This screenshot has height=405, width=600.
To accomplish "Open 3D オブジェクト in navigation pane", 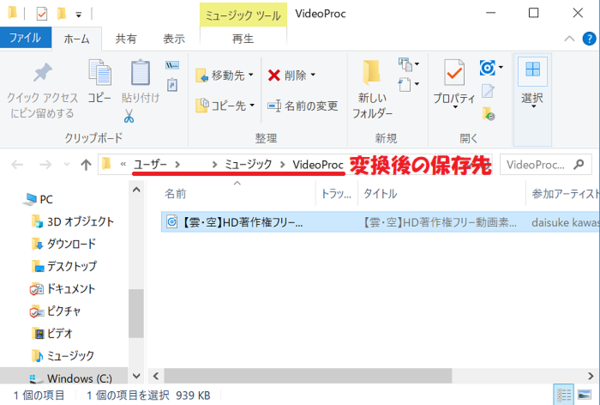I will [x=72, y=221].
